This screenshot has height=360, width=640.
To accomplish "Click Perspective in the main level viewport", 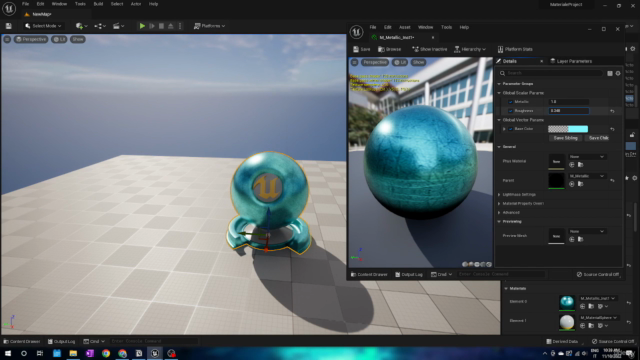I will coord(31,39).
